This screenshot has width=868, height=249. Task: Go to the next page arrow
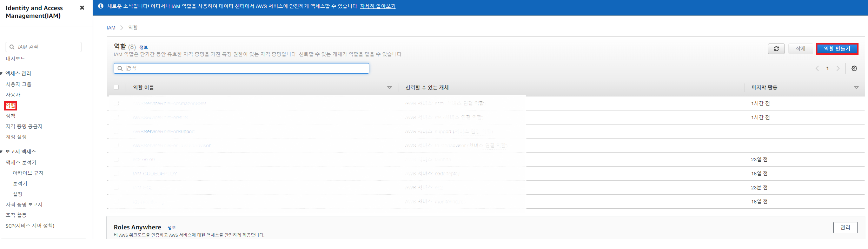[838, 68]
